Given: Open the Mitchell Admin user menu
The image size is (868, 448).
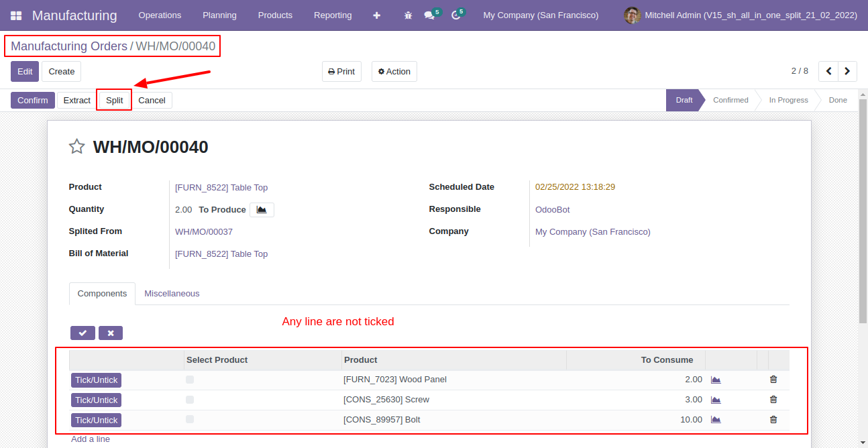Looking at the screenshot, I should pyautogui.click(x=741, y=15).
